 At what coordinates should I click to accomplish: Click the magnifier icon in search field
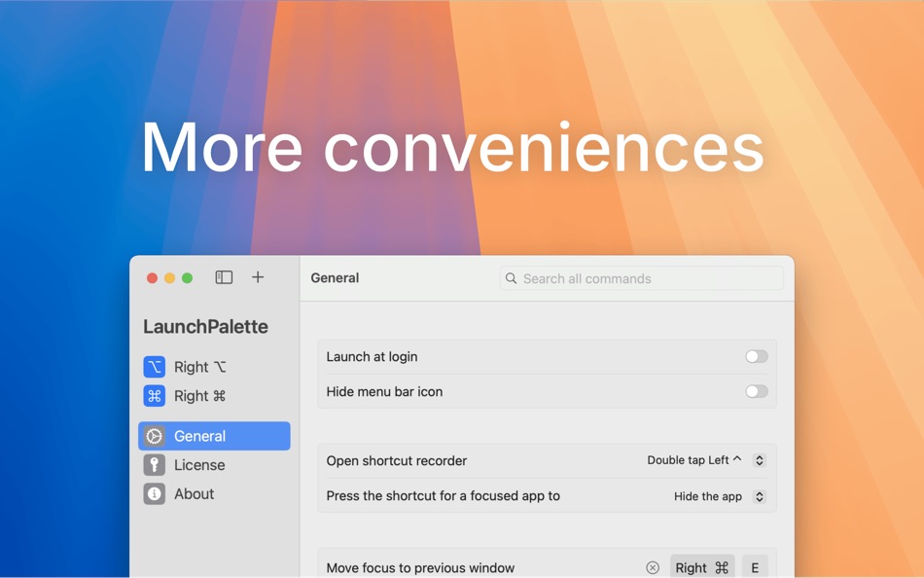511,278
